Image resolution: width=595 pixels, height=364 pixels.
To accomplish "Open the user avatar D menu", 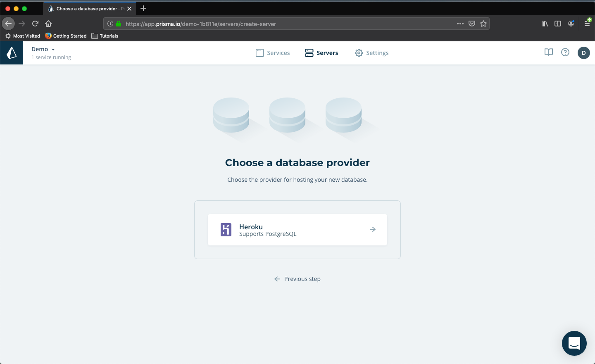I will (x=584, y=53).
